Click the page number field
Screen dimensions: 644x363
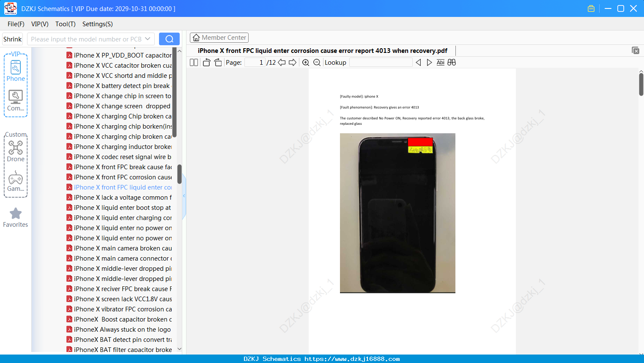(255, 63)
